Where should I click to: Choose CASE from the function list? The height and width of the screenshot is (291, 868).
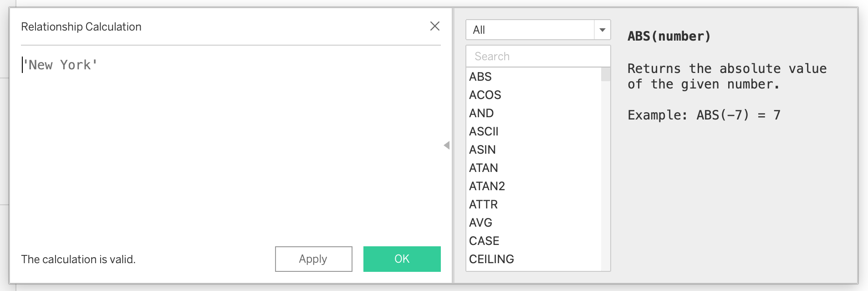click(484, 241)
